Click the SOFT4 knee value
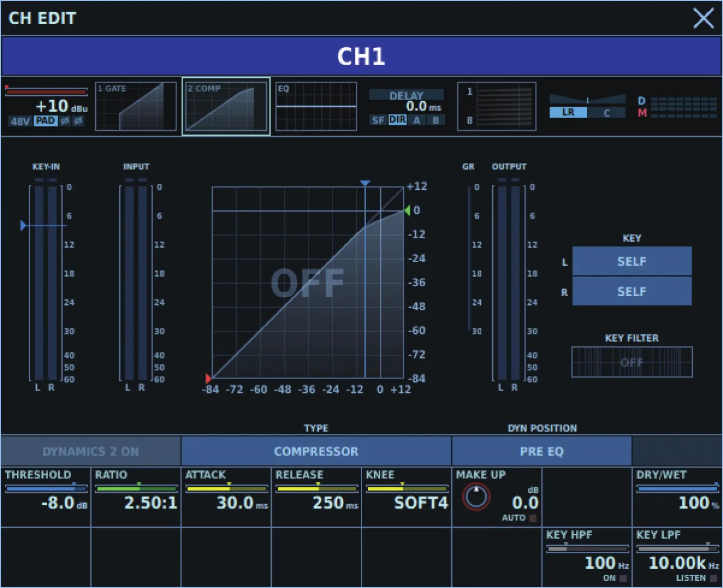 tap(421, 503)
